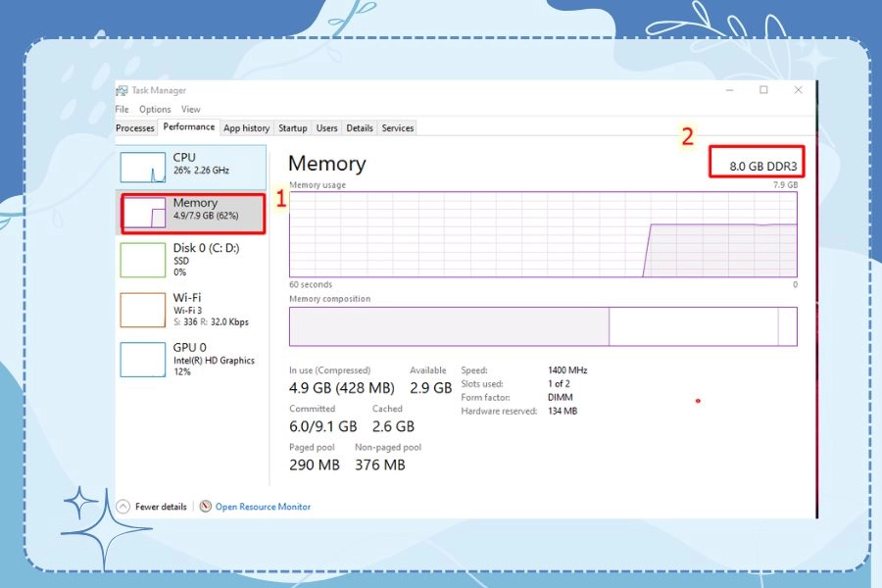This screenshot has width=882, height=588.
Task: Click the Memory composition bar
Action: [543, 326]
